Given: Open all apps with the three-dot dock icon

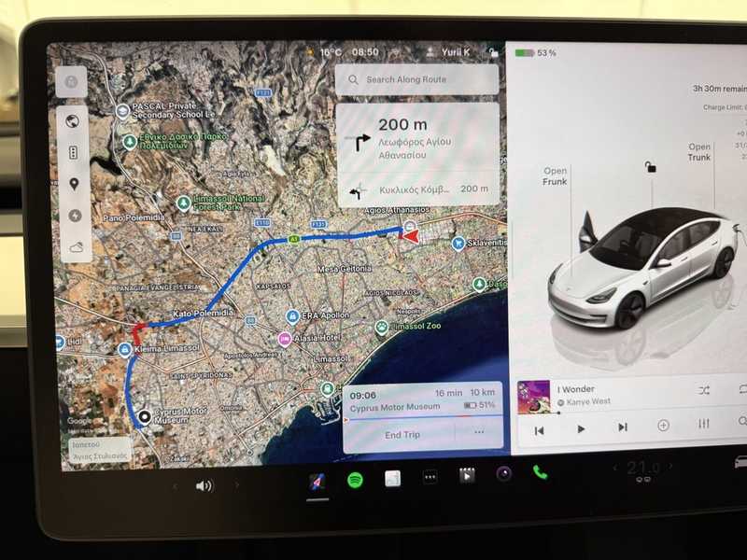Looking at the screenshot, I should click(430, 477).
